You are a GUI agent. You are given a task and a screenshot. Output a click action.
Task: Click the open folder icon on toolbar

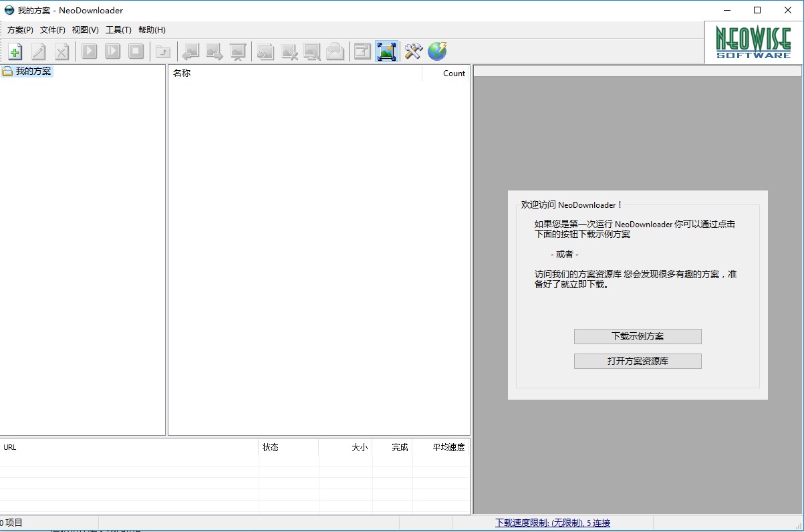(x=162, y=51)
